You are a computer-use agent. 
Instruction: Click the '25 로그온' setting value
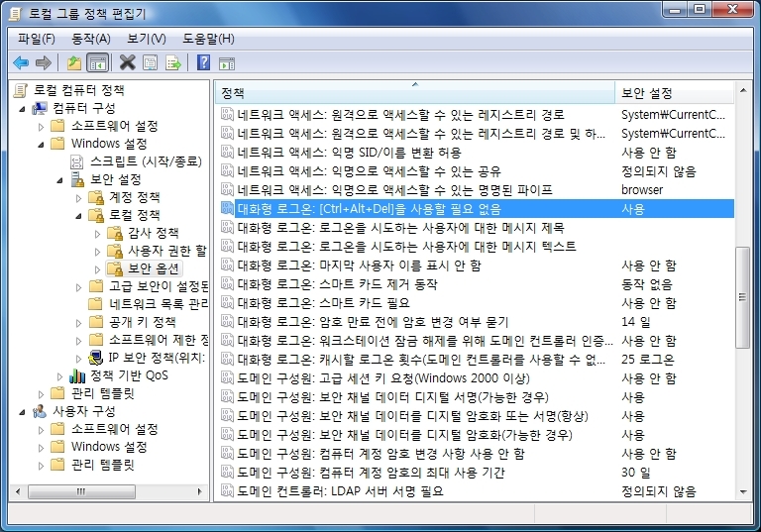[648, 360]
